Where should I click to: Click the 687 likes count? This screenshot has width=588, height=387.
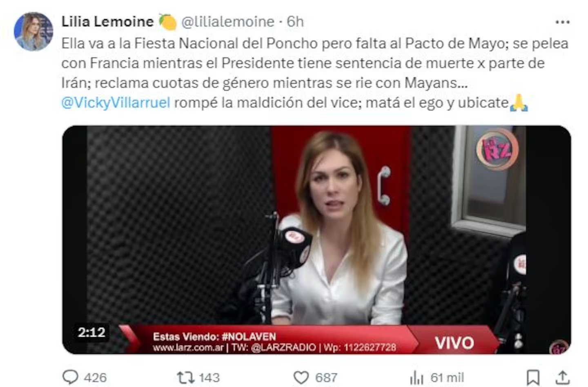coord(326,378)
